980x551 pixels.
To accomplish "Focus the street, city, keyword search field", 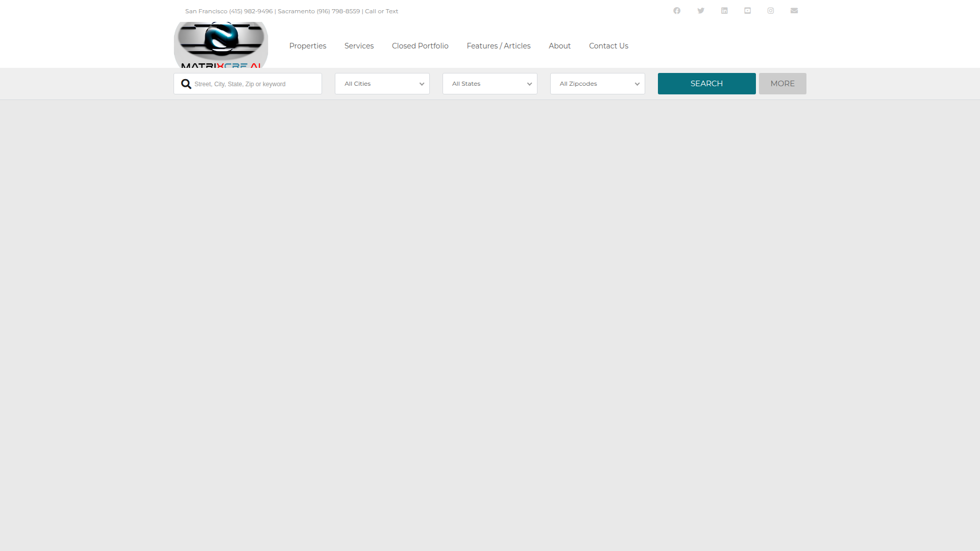I will point(248,84).
